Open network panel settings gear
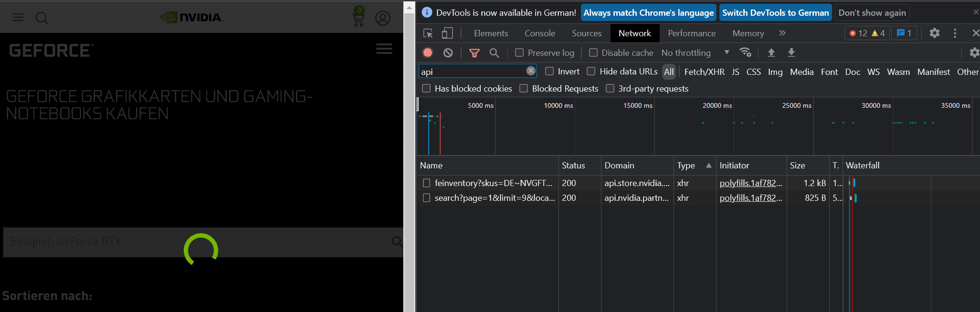The height and width of the screenshot is (312, 980). pos(974,52)
